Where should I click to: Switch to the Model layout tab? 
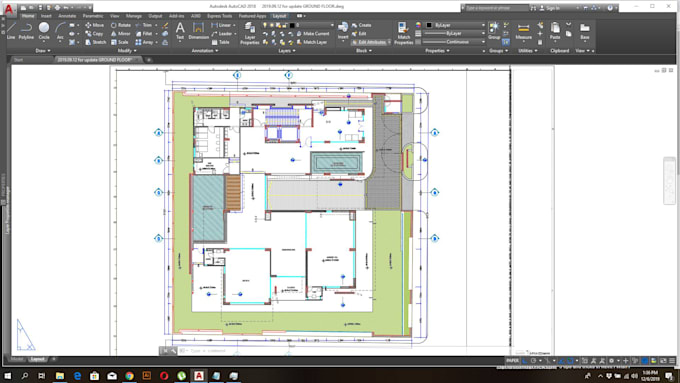(x=17, y=359)
